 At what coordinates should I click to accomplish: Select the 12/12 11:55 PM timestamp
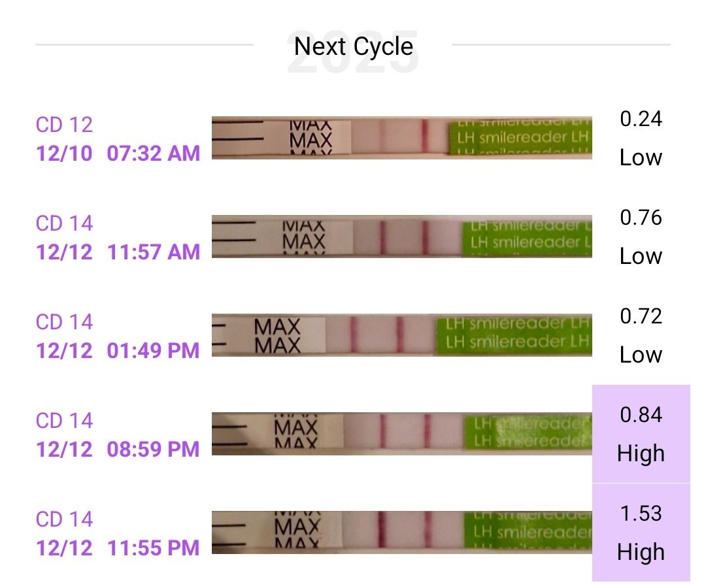118,547
